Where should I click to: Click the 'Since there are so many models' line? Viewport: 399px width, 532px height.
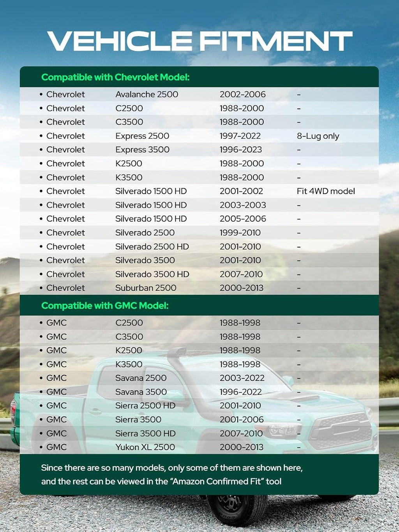tap(172, 468)
